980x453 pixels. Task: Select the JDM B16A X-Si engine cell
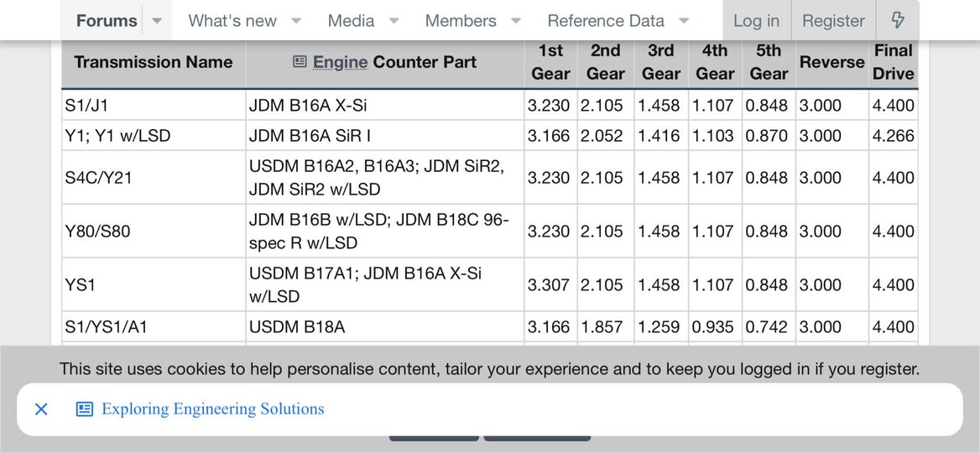385,105
